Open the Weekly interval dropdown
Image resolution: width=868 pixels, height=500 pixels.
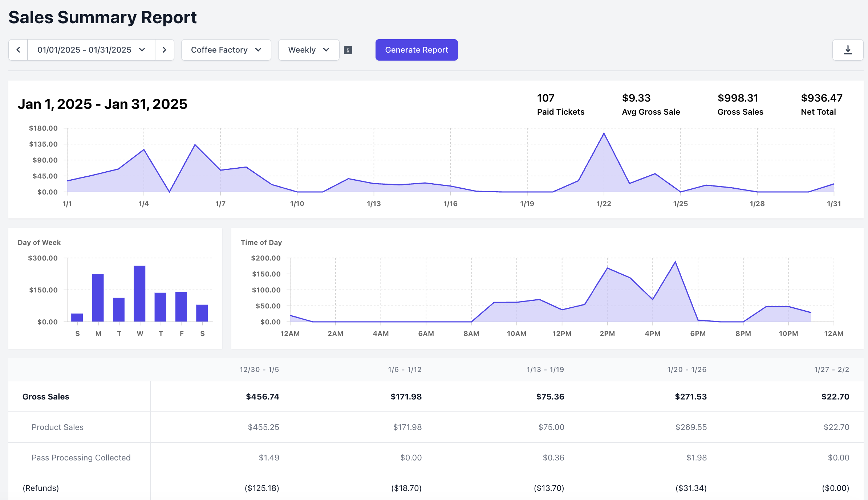[308, 50]
